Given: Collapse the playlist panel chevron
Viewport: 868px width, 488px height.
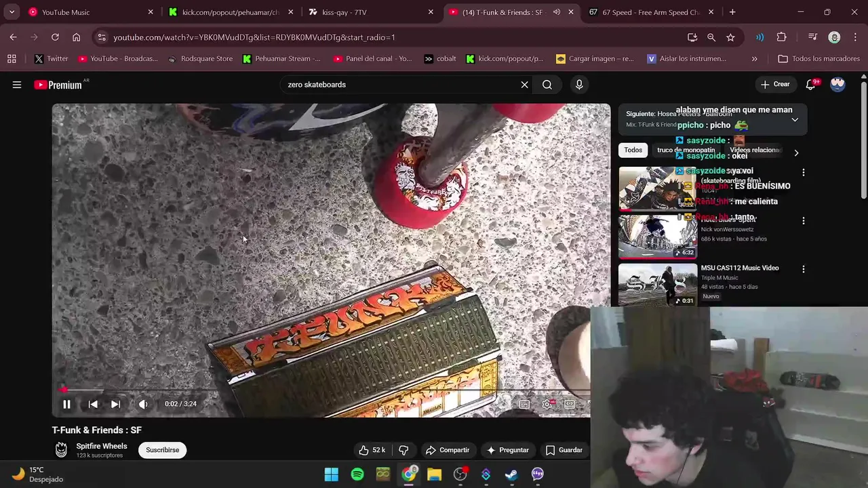Looking at the screenshot, I should [x=795, y=120].
